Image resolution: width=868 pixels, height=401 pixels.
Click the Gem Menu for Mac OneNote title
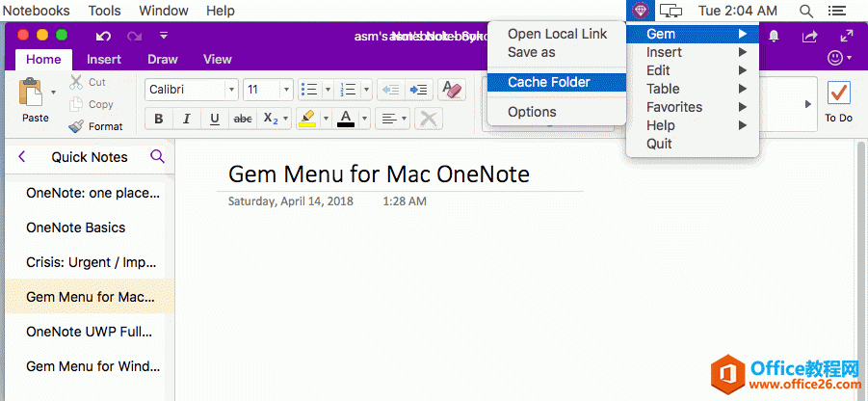[379, 174]
